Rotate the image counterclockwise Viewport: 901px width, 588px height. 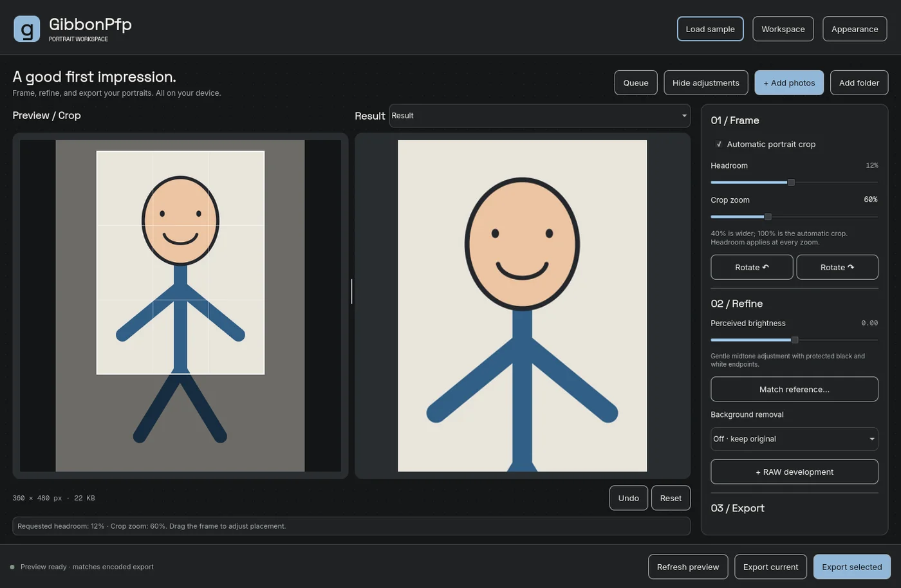[x=752, y=268]
